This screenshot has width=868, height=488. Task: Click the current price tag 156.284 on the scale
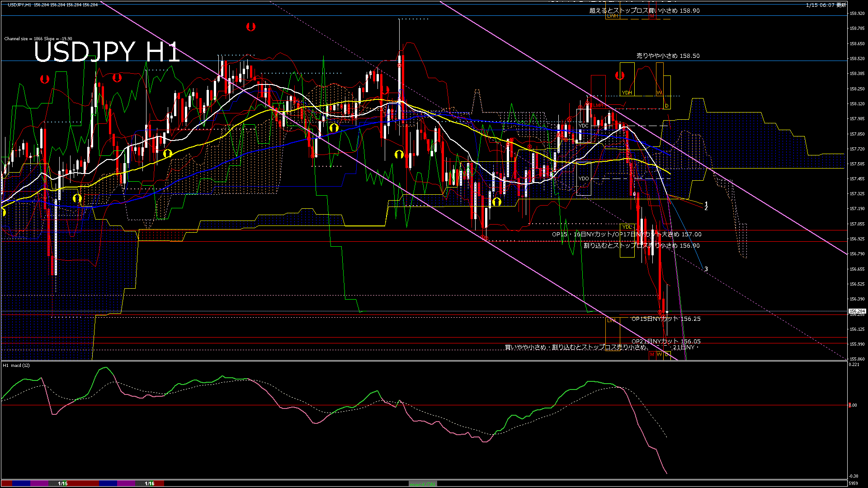coord(857,311)
